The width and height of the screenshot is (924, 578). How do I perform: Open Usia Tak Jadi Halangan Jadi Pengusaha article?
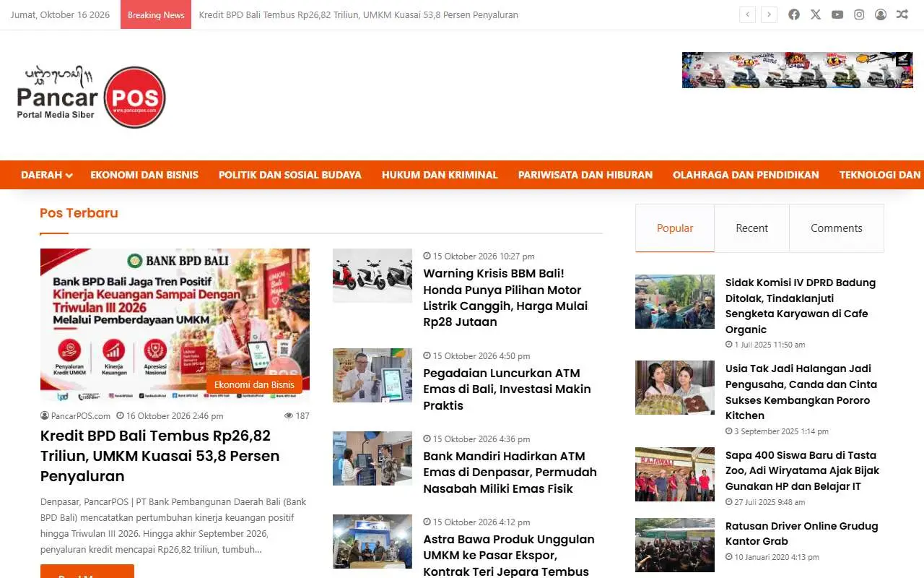coord(801,392)
